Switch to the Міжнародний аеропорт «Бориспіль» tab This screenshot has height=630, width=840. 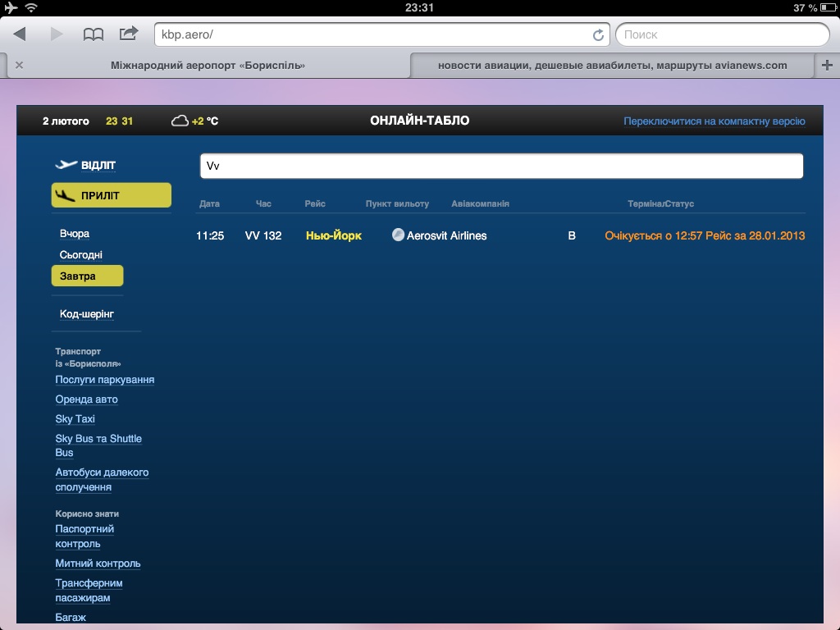(x=208, y=66)
